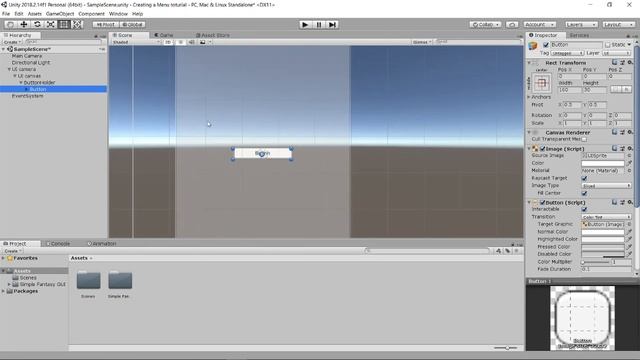Open Rect Transform gear menu
This screenshot has width=640, height=360.
point(630,62)
